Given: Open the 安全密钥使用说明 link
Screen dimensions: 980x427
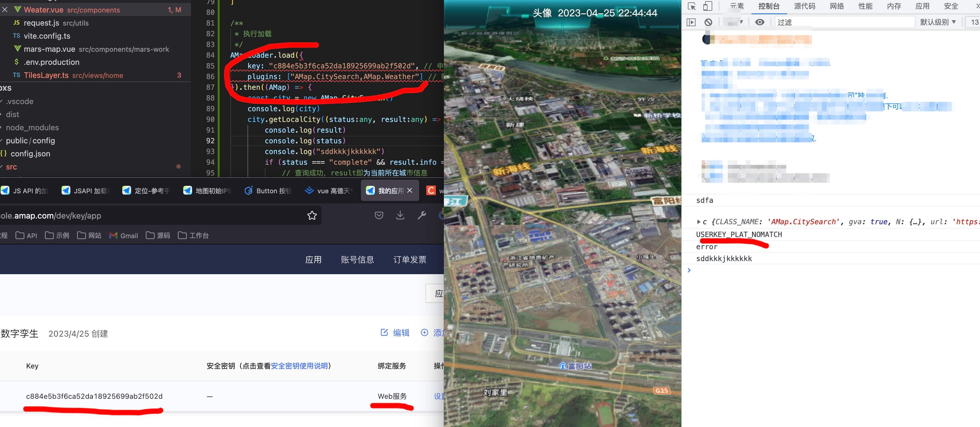Looking at the screenshot, I should pyautogui.click(x=299, y=366).
